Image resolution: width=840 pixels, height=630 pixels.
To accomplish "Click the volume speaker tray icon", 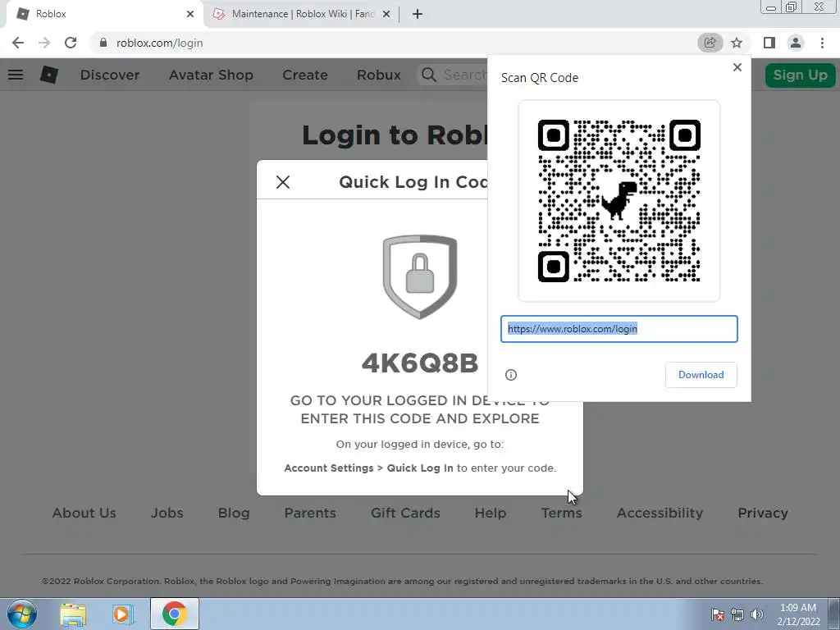I will click(x=757, y=614).
